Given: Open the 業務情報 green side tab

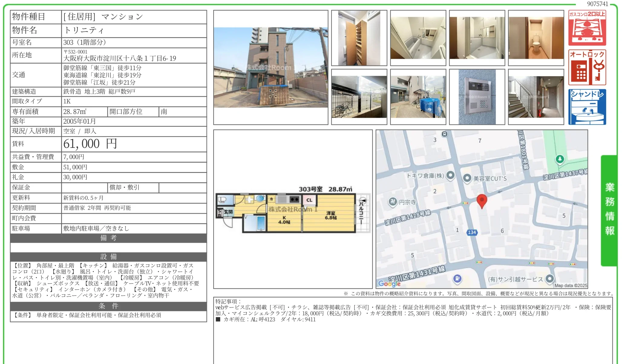Looking at the screenshot, I should point(609,210).
